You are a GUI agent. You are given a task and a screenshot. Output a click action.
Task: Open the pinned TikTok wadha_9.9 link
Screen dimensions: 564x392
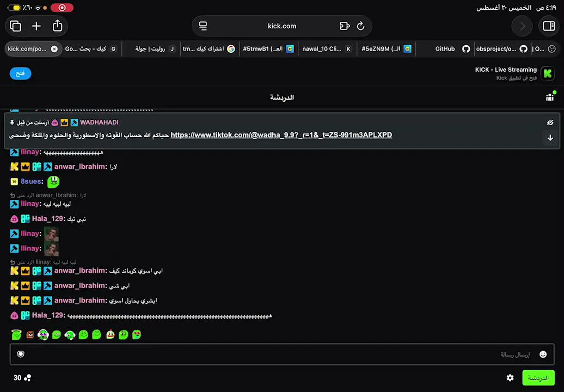281,135
